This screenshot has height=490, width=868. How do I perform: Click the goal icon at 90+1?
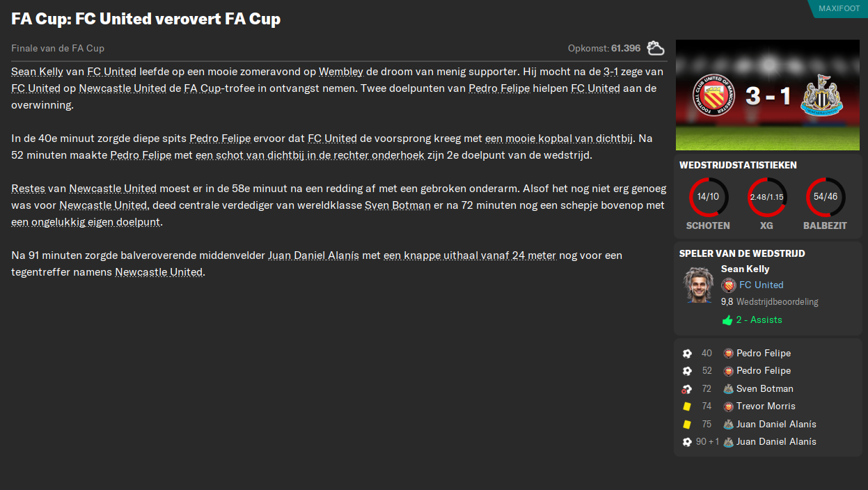point(687,442)
